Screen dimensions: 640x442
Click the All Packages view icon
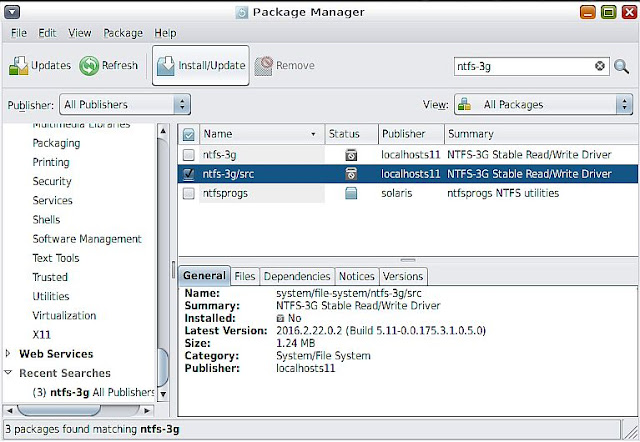(x=464, y=105)
